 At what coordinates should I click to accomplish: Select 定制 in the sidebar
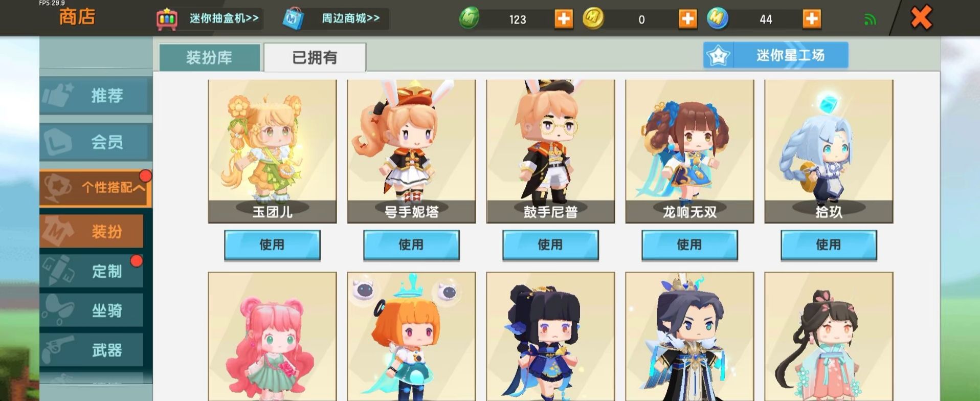[x=92, y=271]
